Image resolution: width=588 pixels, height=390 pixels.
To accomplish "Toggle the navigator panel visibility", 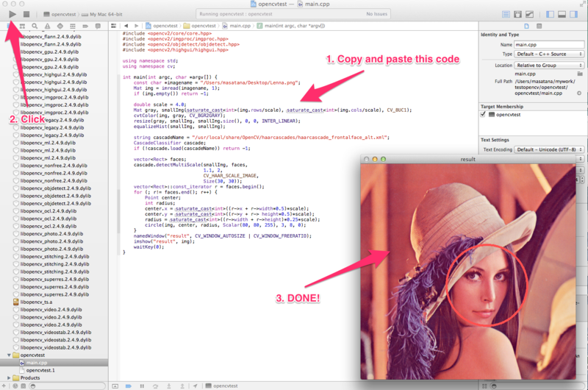I will pos(550,14).
